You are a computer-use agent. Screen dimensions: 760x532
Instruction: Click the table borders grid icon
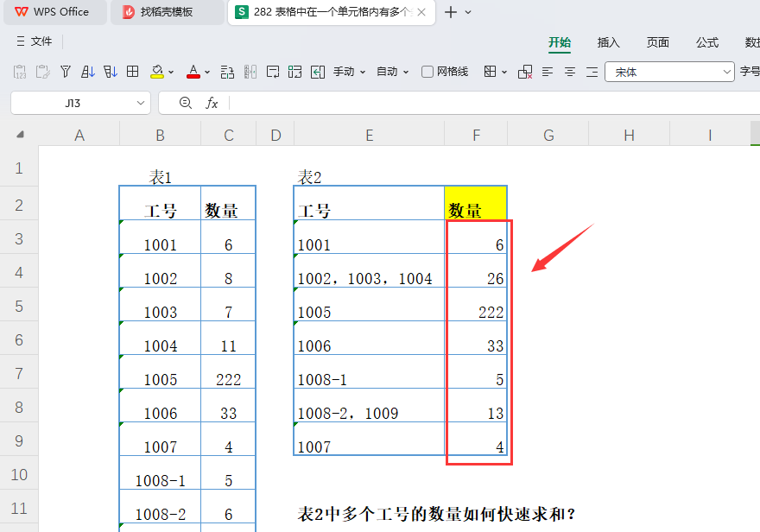pos(133,73)
